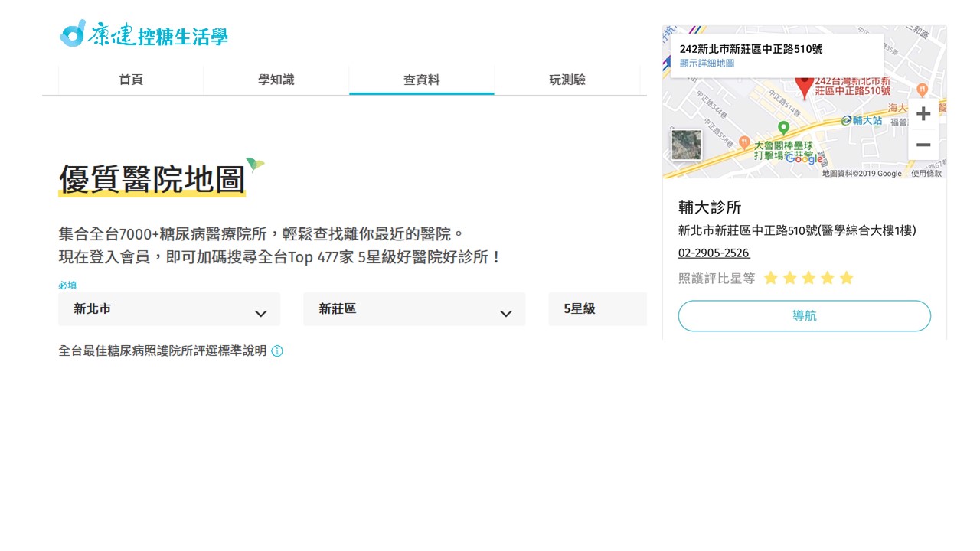The width and height of the screenshot is (980, 551).
Task: Click the phone number 02-2905-2526
Action: pos(714,253)
